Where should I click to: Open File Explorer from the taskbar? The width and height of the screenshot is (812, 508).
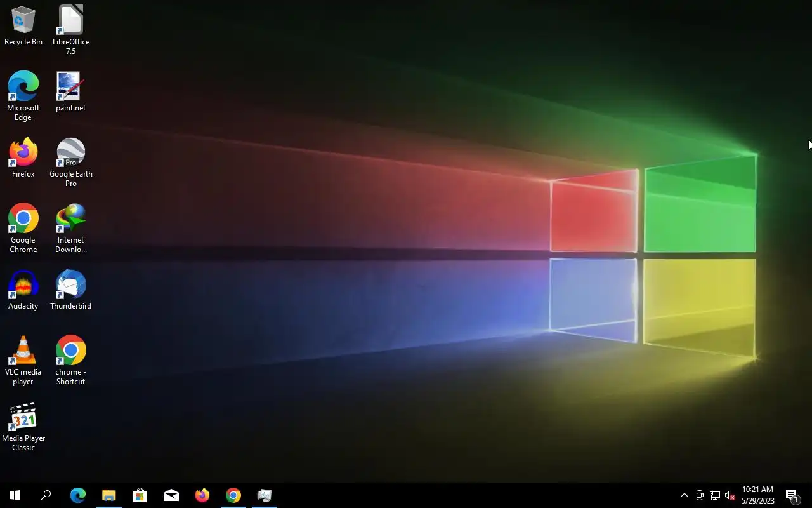tap(109, 495)
